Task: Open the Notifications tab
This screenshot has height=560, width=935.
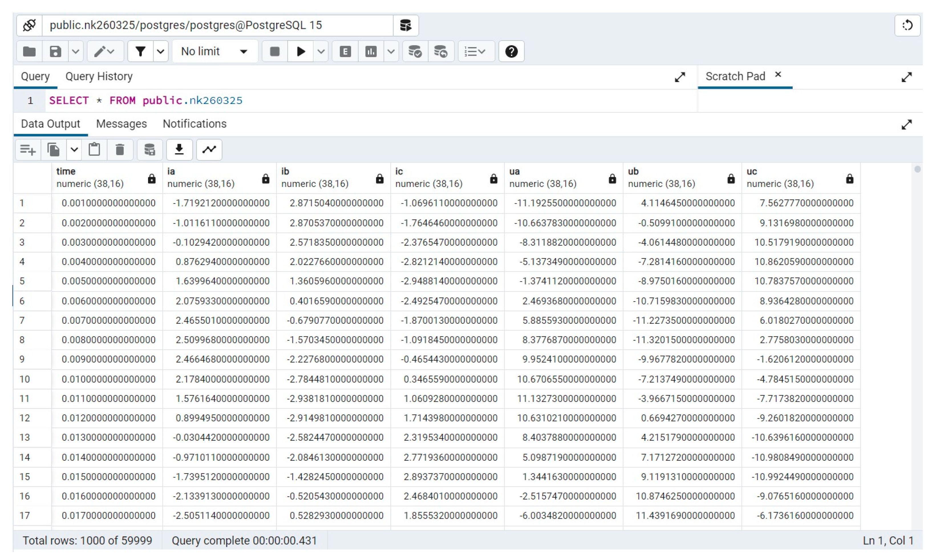Action: (194, 124)
